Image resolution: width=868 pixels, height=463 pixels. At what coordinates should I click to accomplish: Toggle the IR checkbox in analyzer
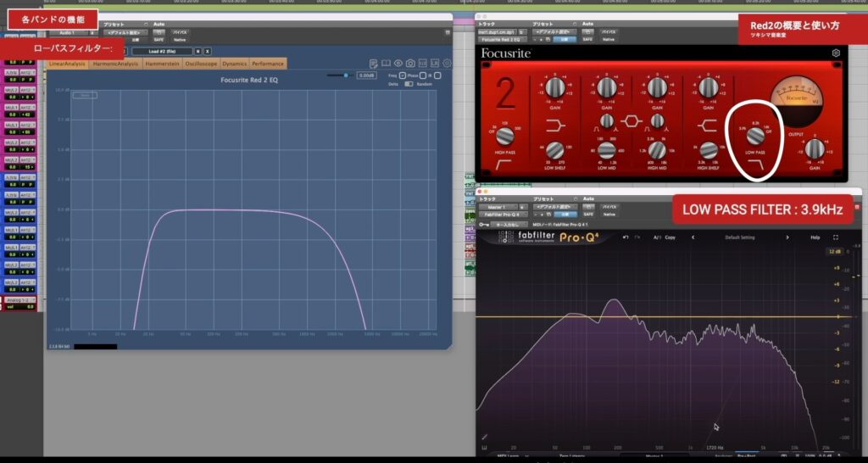pyautogui.click(x=437, y=75)
